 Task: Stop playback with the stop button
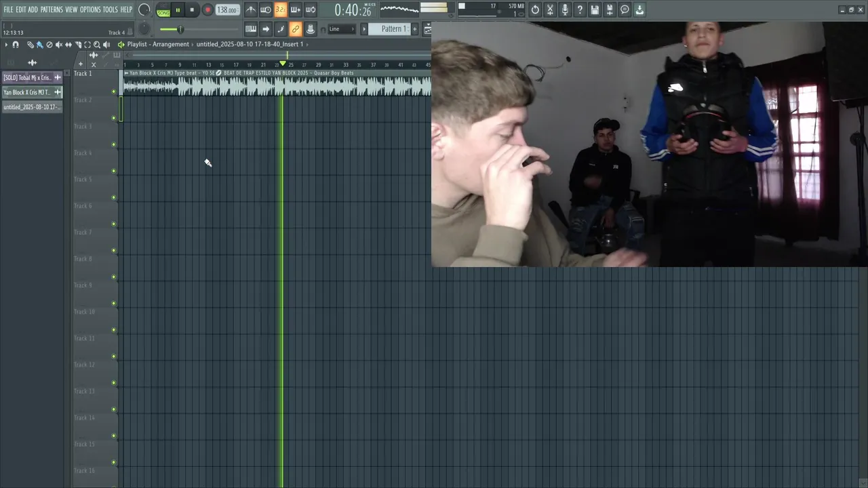point(192,10)
